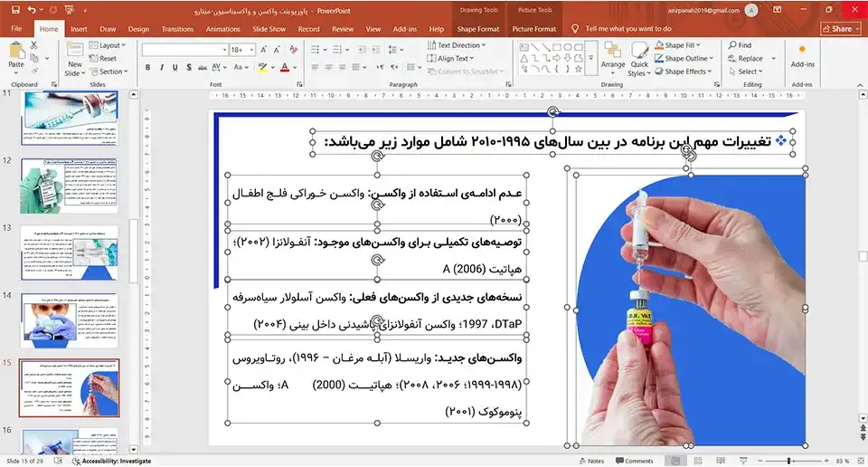Open the Layout dropdown

pyautogui.click(x=108, y=45)
